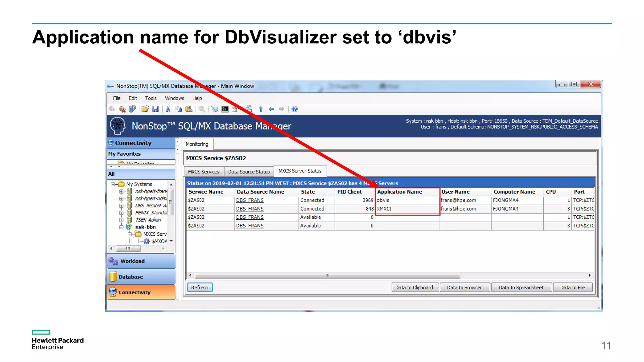The image size is (644, 362).
Task: Click the open folder toolbar icon
Action: pos(145,109)
